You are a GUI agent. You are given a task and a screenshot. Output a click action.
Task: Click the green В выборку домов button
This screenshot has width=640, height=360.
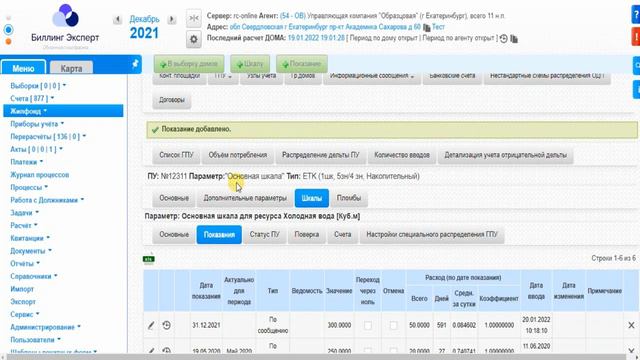189,64
